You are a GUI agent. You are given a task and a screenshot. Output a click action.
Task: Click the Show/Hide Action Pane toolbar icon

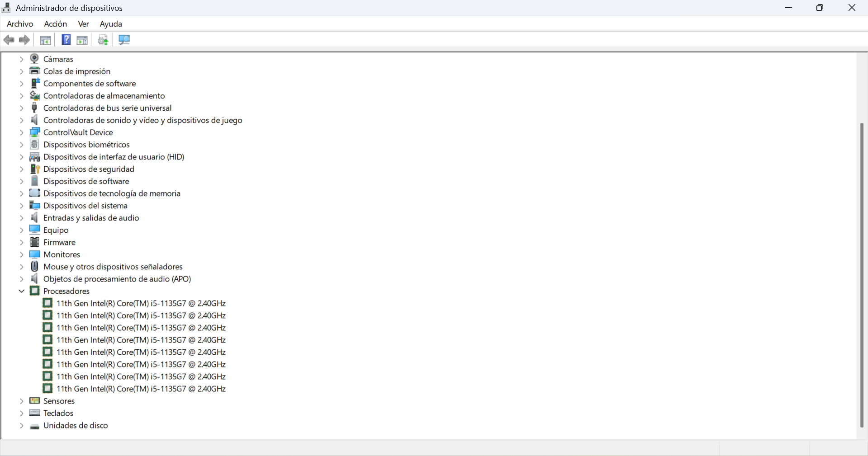click(82, 40)
